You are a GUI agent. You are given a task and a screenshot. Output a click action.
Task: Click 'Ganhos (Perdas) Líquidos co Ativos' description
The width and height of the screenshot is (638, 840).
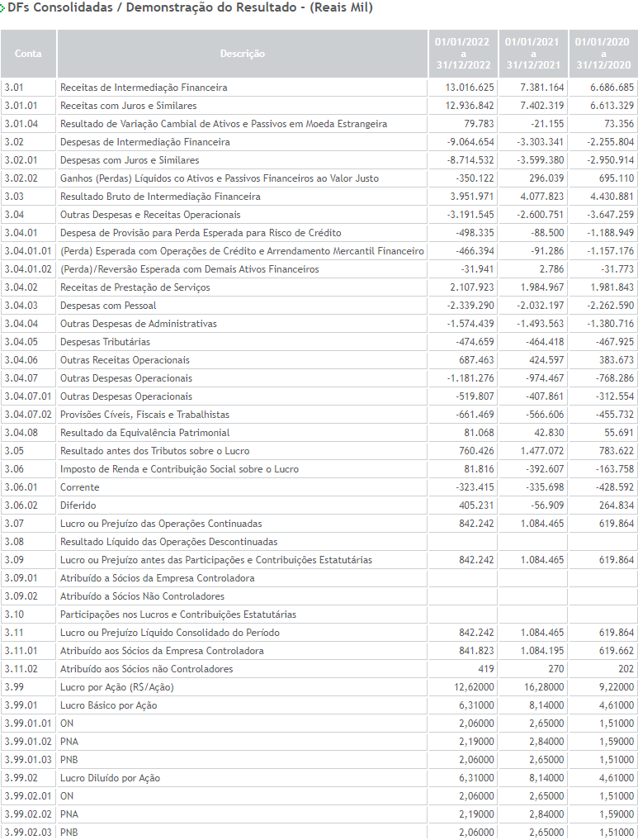tap(220, 178)
